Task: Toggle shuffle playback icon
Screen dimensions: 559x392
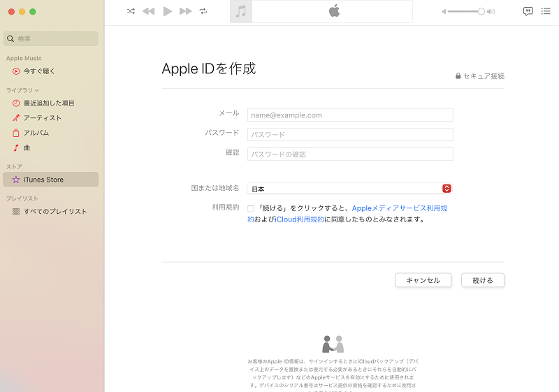Action: coord(131,11)
